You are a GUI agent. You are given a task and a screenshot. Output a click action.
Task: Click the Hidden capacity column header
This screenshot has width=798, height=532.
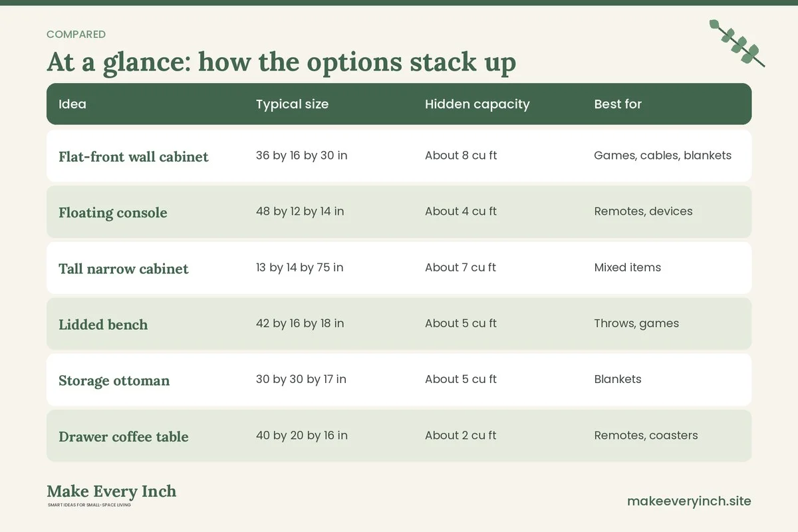click(477, 104)
